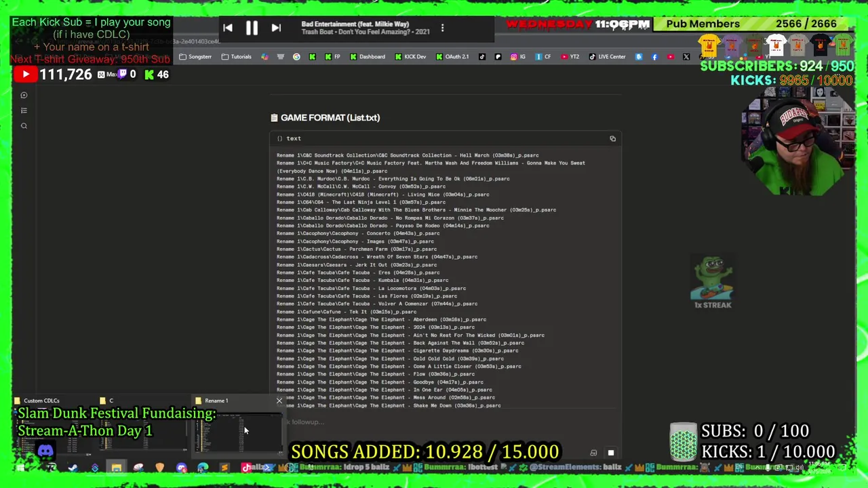Open the TikTok app in taskbar
Image resolution: width=868 pixels, height=488 pixels.
click(246, 468)
